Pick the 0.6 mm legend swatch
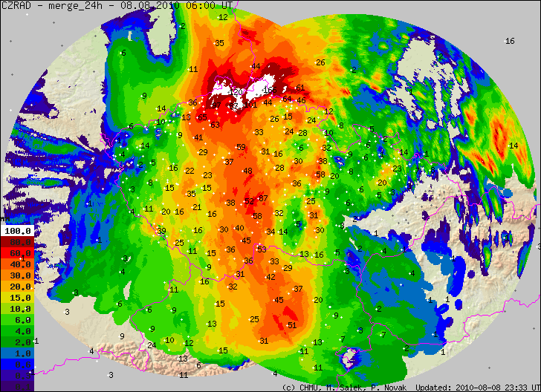The image size is (541, 392). (17, 365)
